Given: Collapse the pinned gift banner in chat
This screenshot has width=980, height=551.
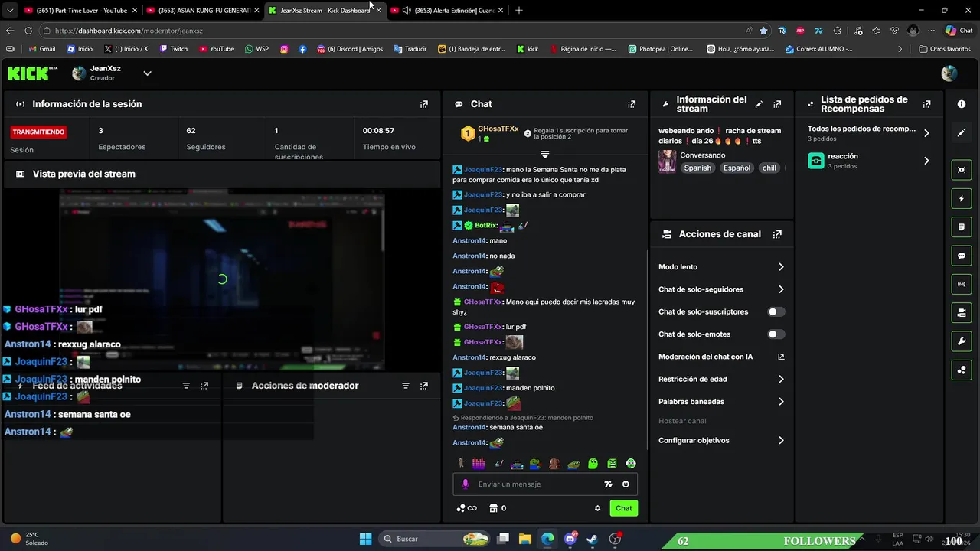Looking at the screenshot, I should (545, 154).
